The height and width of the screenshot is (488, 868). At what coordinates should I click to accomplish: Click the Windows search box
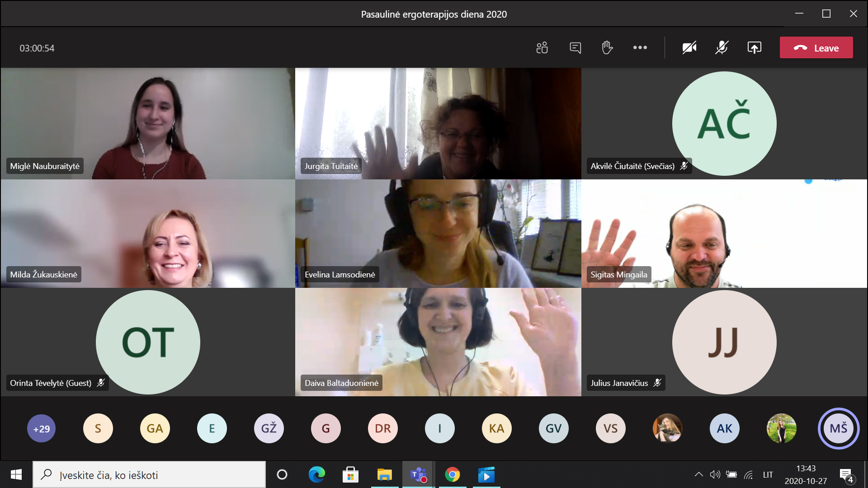pyautogui.click(x=149, y=474)
